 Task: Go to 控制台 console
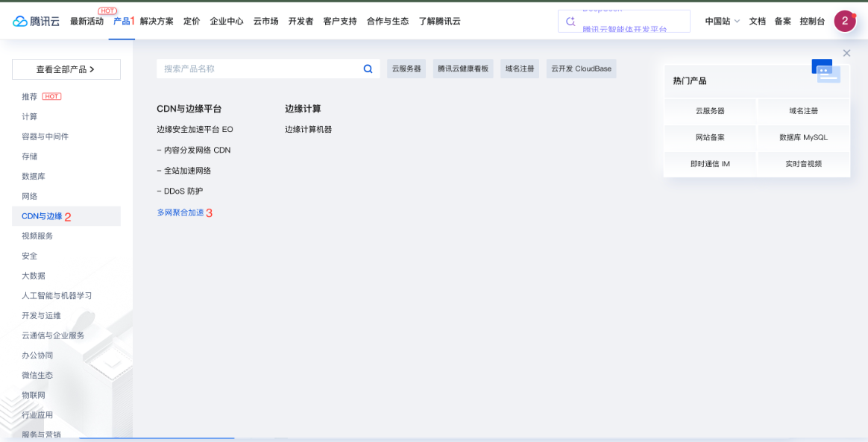point(812,21)
